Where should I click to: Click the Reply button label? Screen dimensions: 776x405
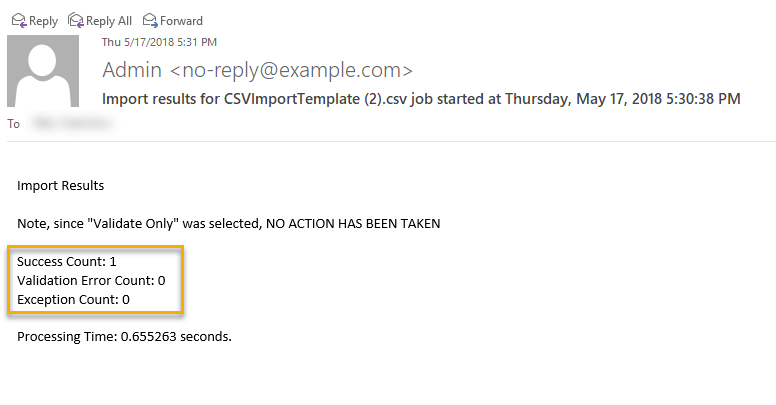(43, 21)
